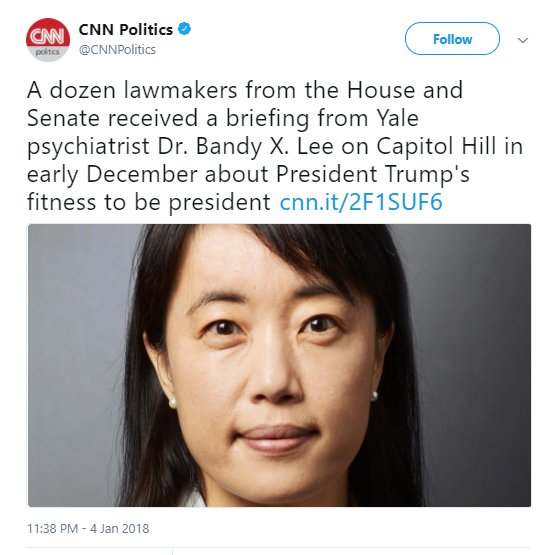Follow the CNN Politics account
Viewport: 559px width, 555px height.
tap(452, 38)
